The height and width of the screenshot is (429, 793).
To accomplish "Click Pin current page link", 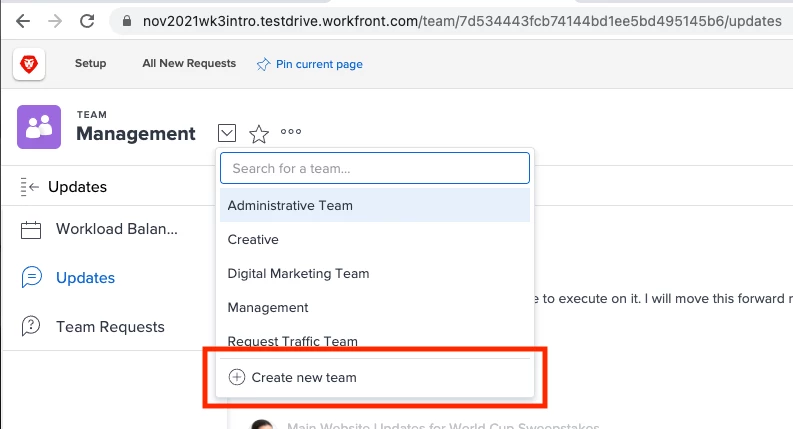I will click(x=319, y=64).
